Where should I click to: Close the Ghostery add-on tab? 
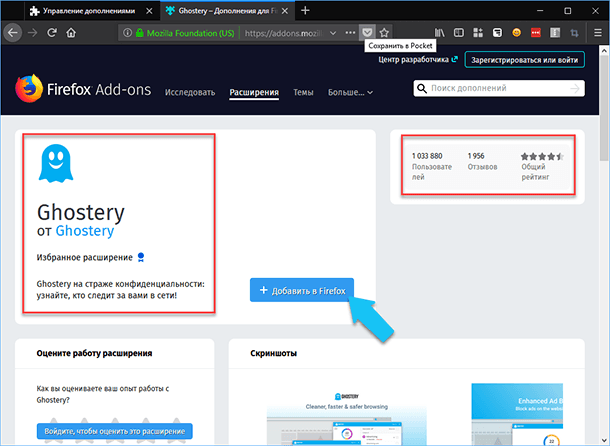point(285,11)
